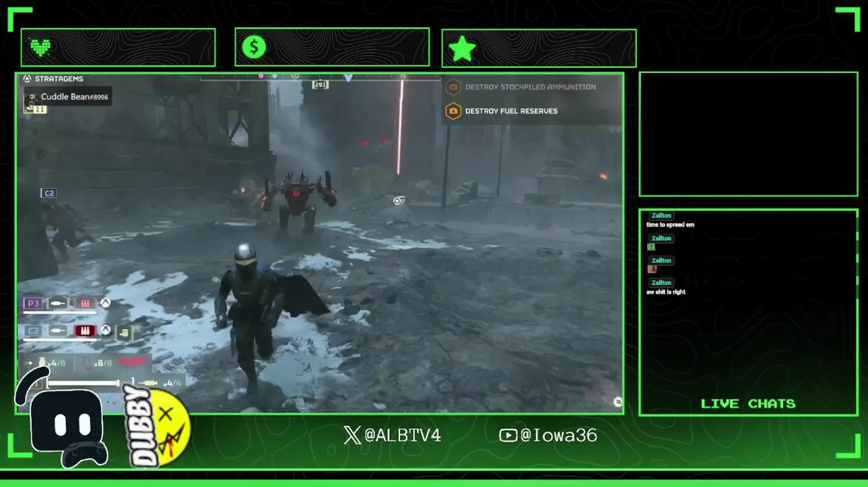Click the green dollar sign icon
868x487 pixels.
(x=255, y=47)
